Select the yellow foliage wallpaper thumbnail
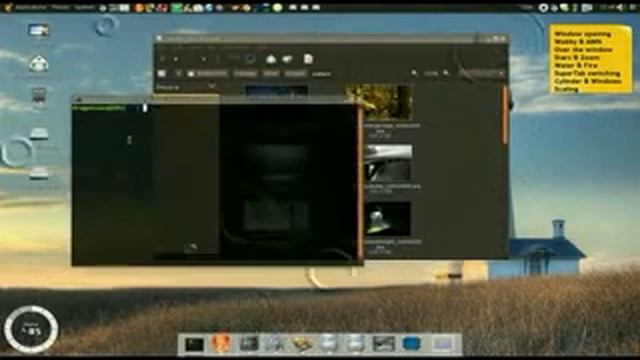Screen dimensions: 640x360 379,102
